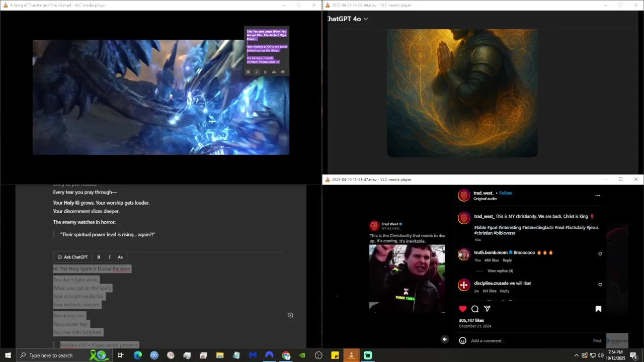644x362 pixels.
Task: Click the taskbar clock showing 7:54 PM
Action: 615,355
